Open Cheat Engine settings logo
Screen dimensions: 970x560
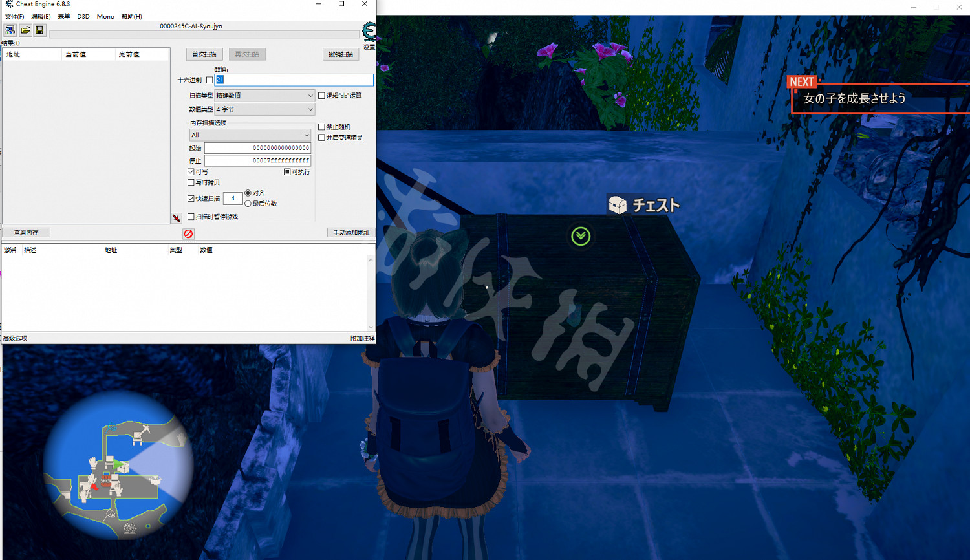coord(369,32)
